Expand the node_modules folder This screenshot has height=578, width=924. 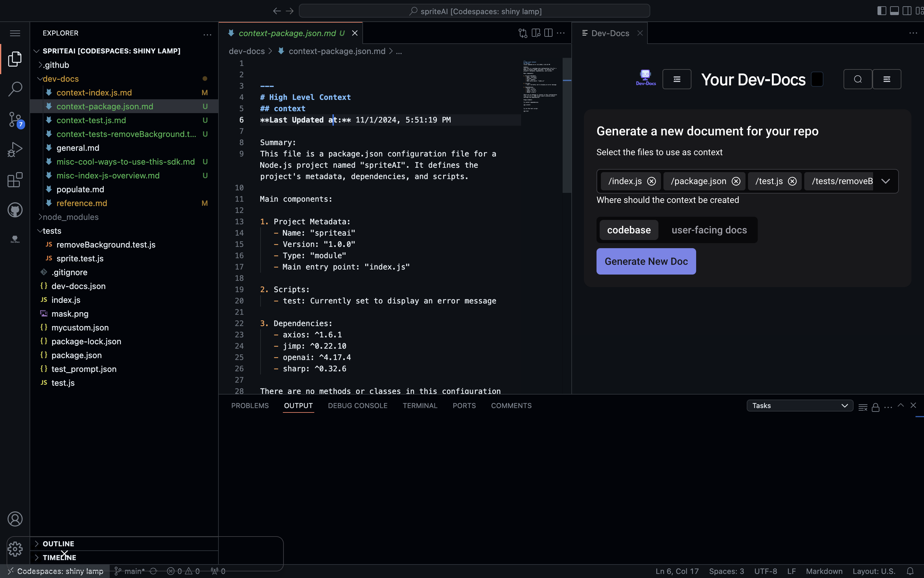(x=70, y=217)
